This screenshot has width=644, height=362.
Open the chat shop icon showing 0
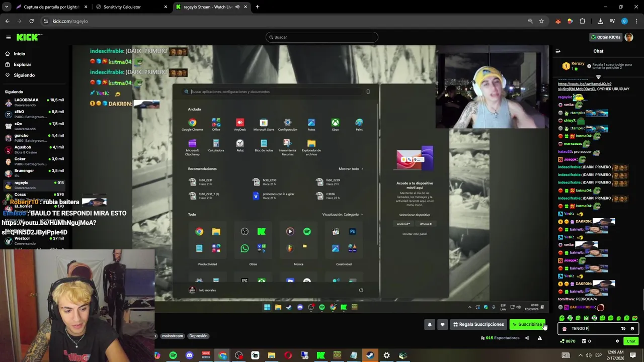point(586,341)
